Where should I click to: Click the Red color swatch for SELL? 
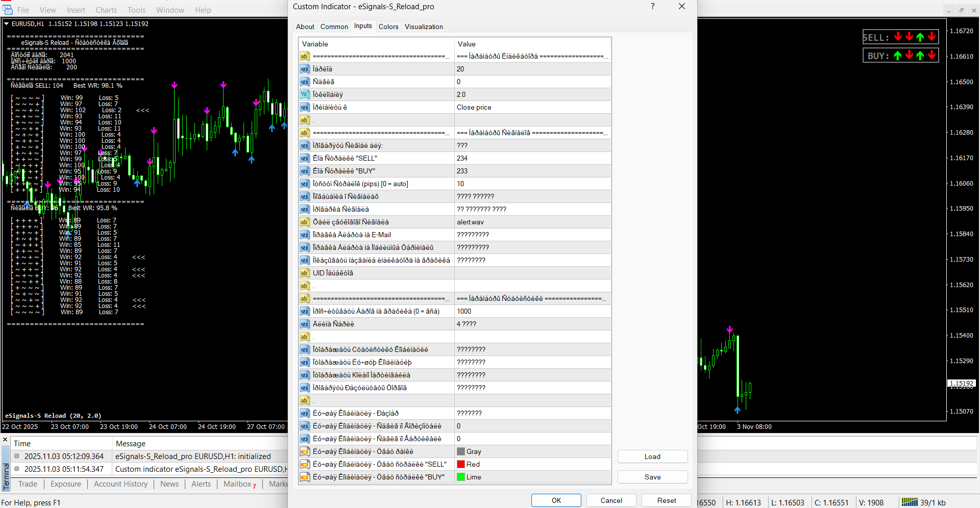[x=461, y=464]
